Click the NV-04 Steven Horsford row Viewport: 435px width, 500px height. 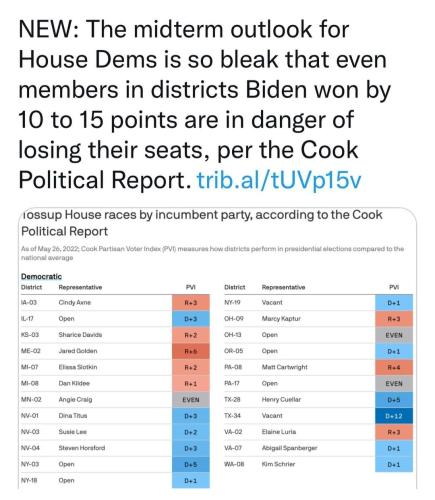(115, 448)
